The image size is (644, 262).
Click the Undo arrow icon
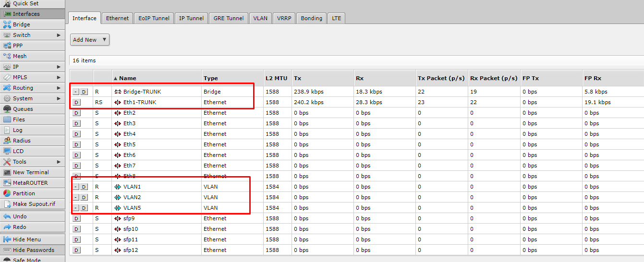coord(7,216)
